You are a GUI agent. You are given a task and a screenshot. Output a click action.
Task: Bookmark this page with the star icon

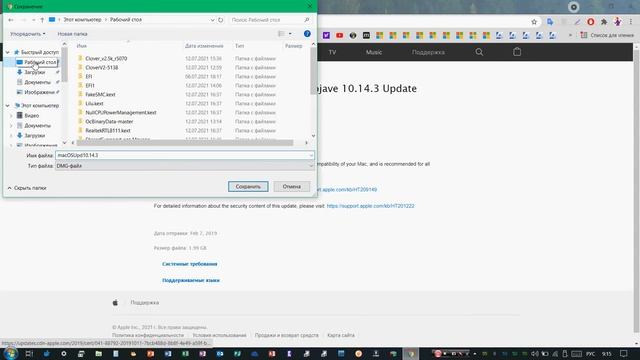pyautogui.click(x=534, y=22)
